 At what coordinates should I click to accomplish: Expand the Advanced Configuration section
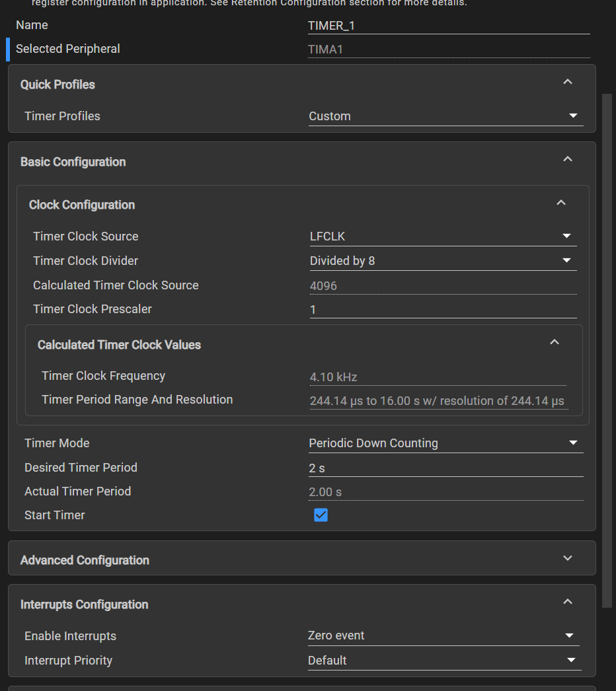[567, 558]
